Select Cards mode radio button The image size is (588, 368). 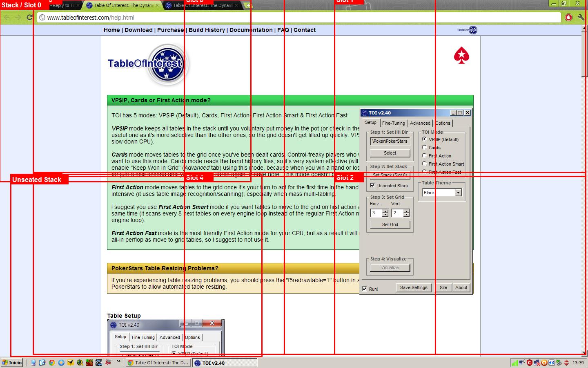424,147
